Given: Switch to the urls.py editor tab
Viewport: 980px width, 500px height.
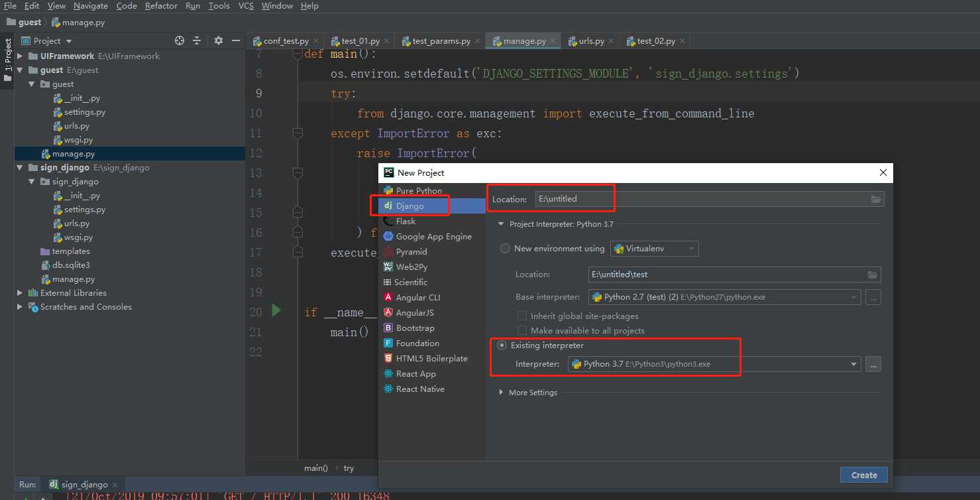Looking at the screenshot, I should pyautogui.click(x=591, y=41).
